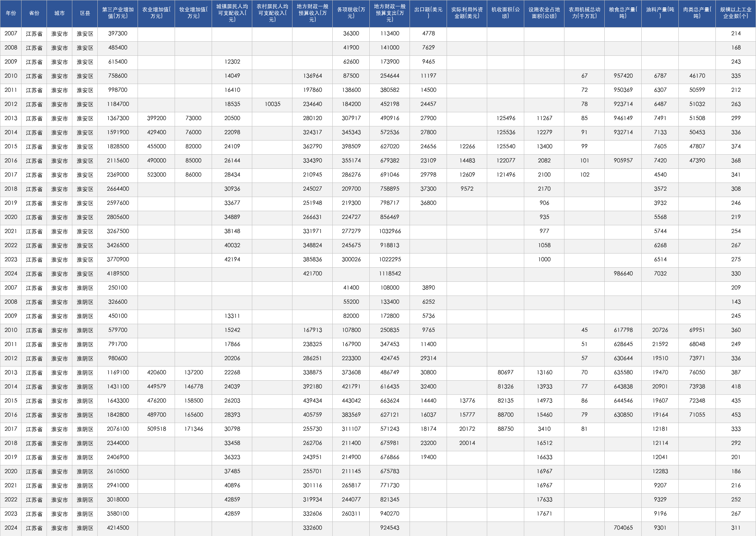The width and height of the screenshot is (756, 536).
Task: Select the 规模以上工业企业数(个) header
Action: tap(736, 13)
